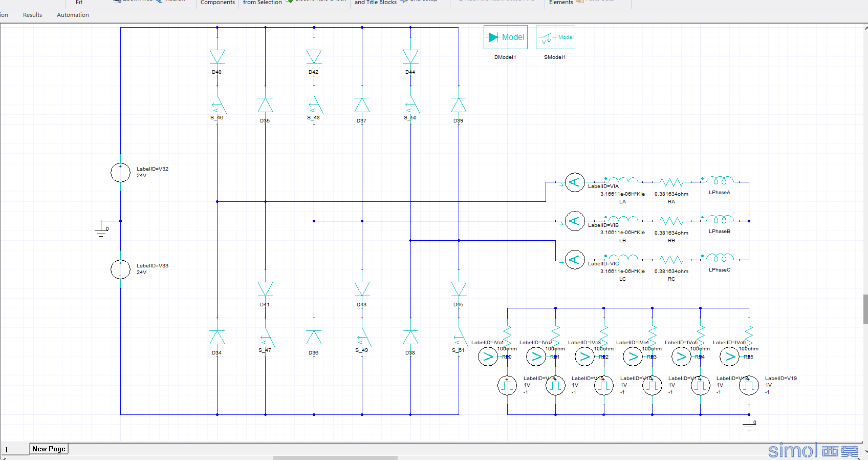Screen dimensions: 868x460
Task: Select diode D34
Action: pyautogui.click(x=217, y=337)
